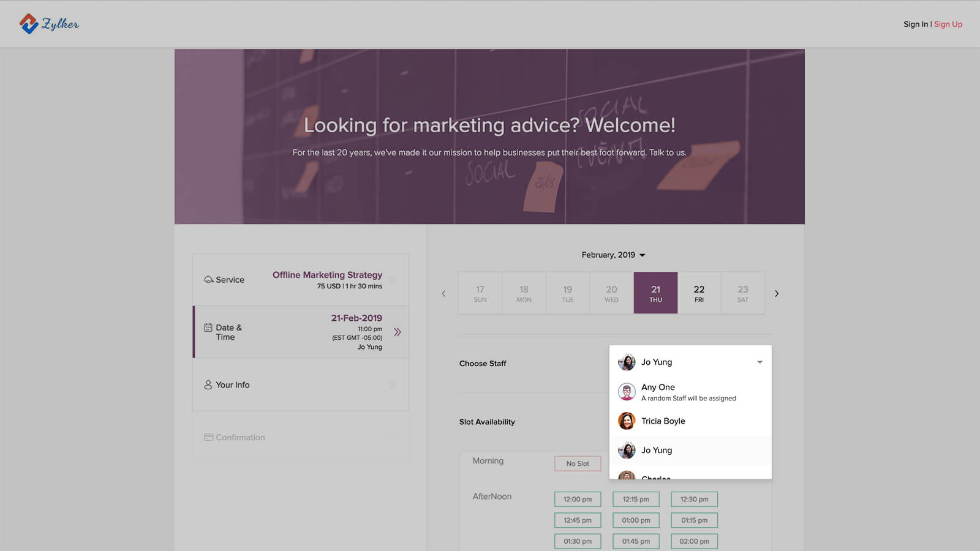
Task: Pick the 01:15 pm time slot
Action: click(694, 520)
